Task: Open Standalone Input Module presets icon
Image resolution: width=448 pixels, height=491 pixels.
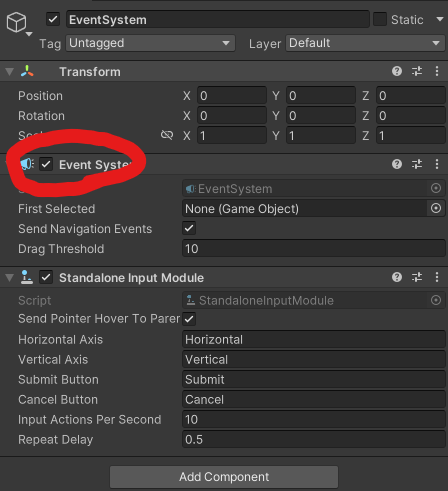Action: click(x=417, y=277)
